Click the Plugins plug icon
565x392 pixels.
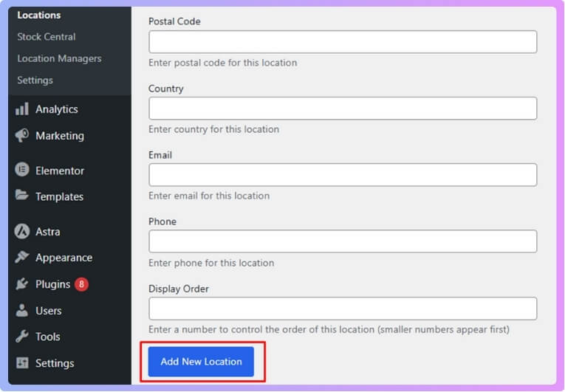22,284
